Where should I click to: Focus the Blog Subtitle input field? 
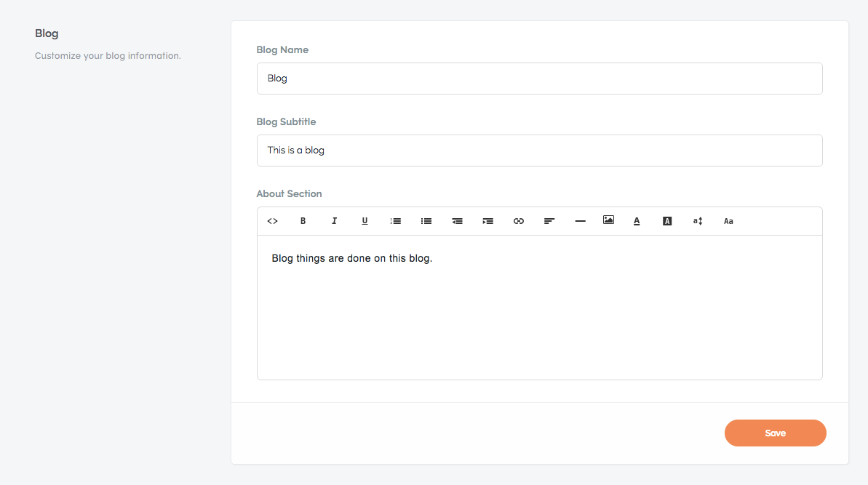(x=540, y=151)
